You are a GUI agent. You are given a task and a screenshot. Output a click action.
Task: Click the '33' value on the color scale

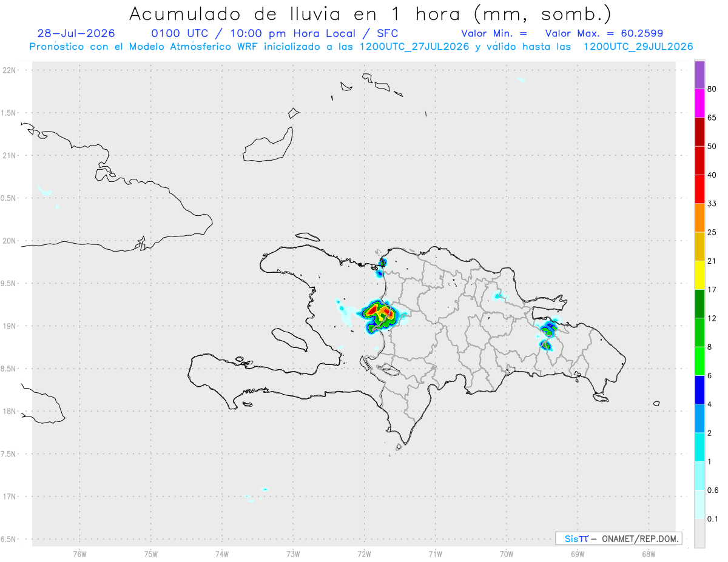(x=712, y=204)
